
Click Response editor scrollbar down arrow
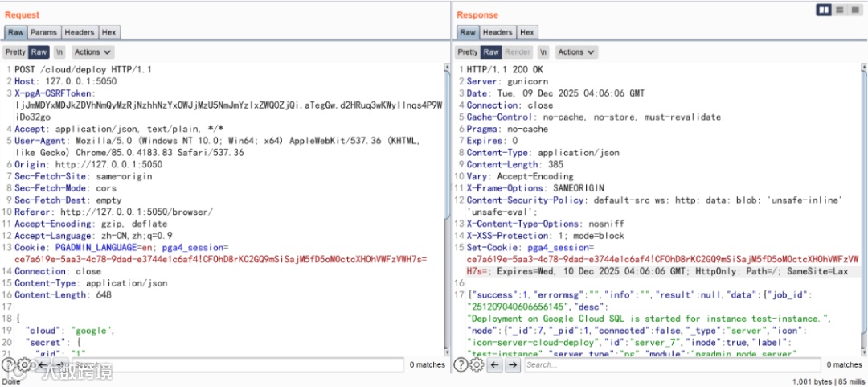863,352
